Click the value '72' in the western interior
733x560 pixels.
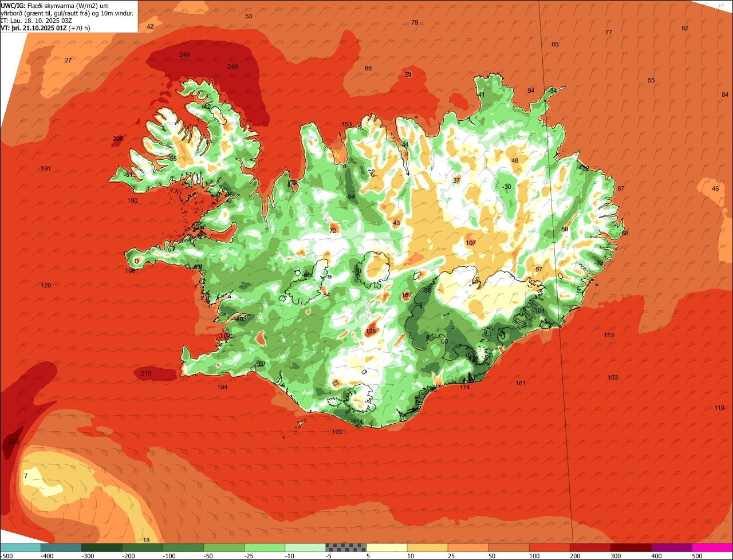pyautogui.click(x=333, y=231)
